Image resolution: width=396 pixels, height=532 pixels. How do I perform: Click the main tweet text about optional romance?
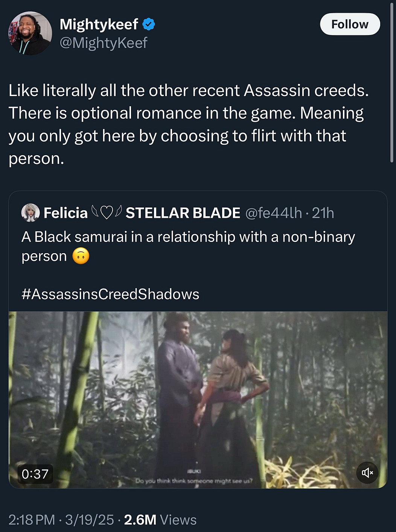[x=189, y=124]
